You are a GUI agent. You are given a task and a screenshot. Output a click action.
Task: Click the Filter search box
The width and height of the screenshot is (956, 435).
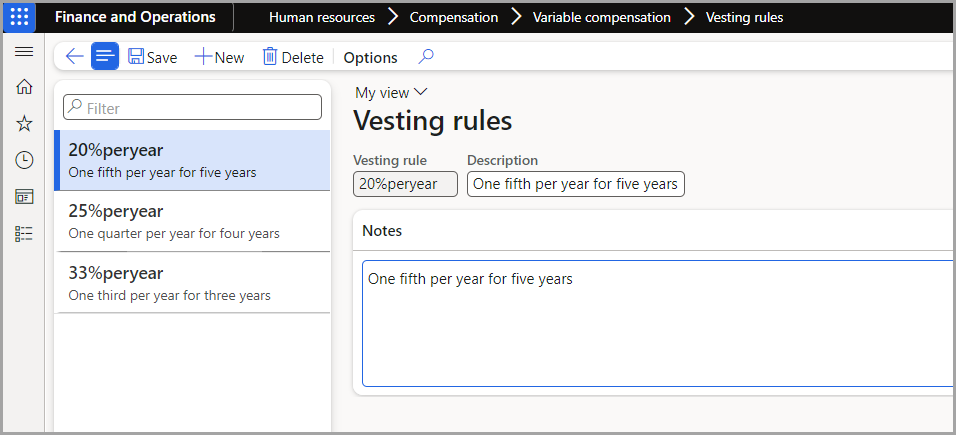pos(192,107)
